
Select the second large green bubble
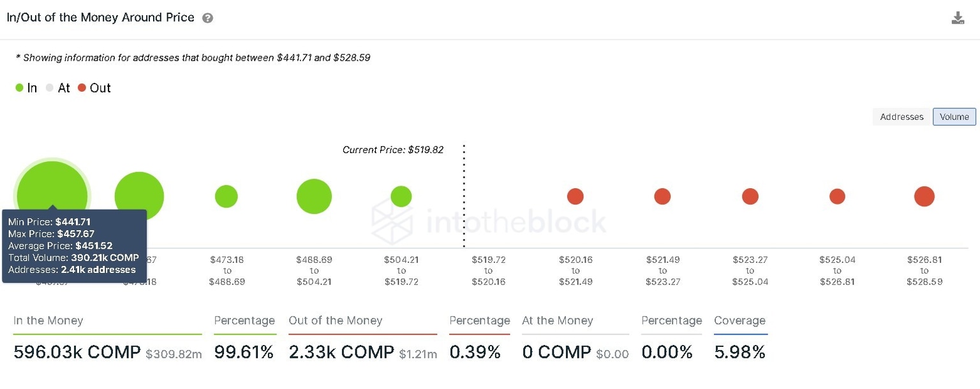click(x=139, y=196)
